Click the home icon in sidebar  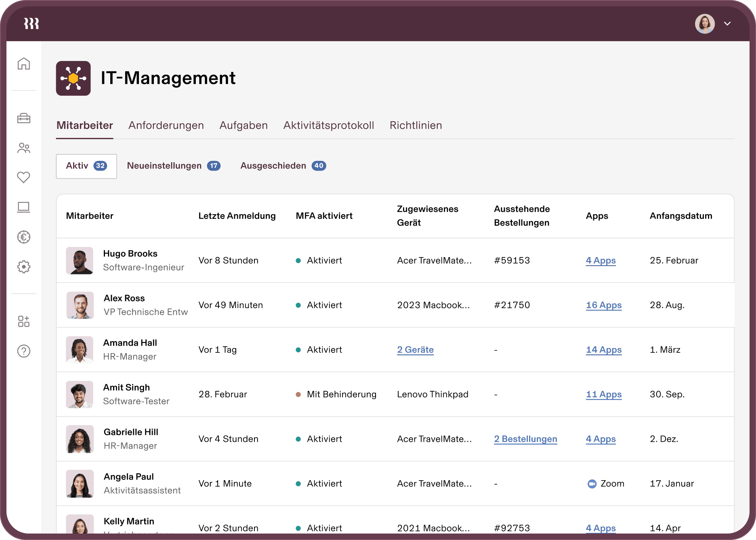click(24, 64)
